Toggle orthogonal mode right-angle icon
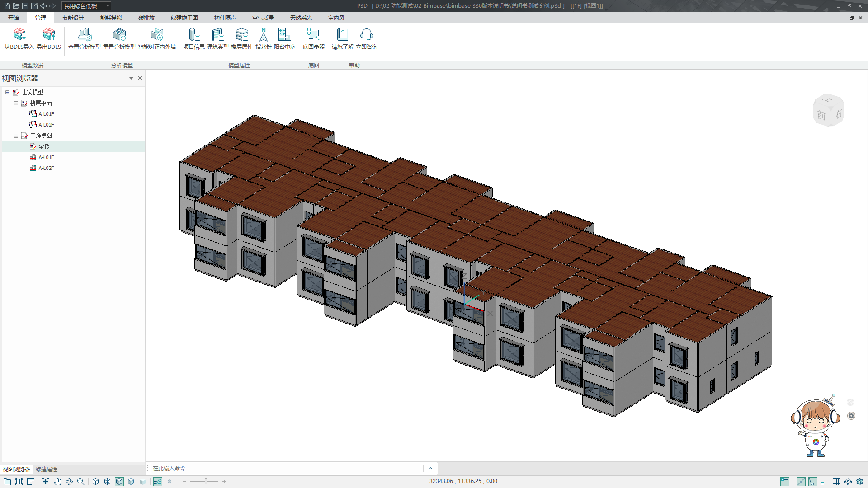 coord(825,482)
